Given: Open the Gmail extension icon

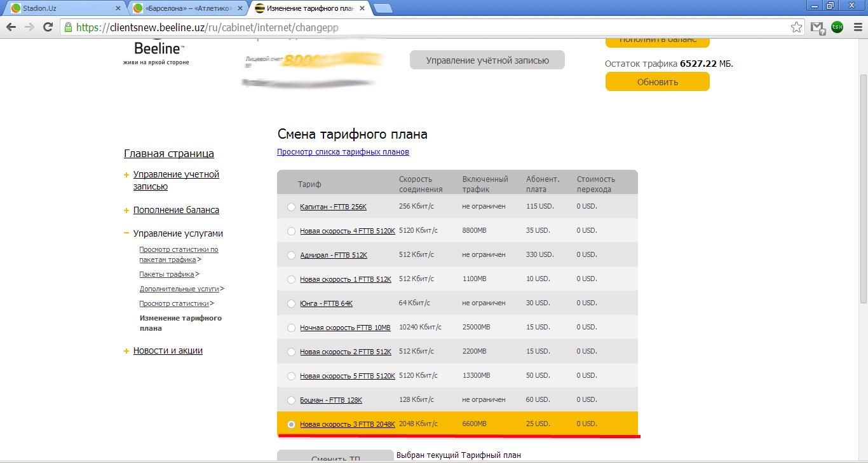Looking at the screenshot, I should click(x=818, y=27).
